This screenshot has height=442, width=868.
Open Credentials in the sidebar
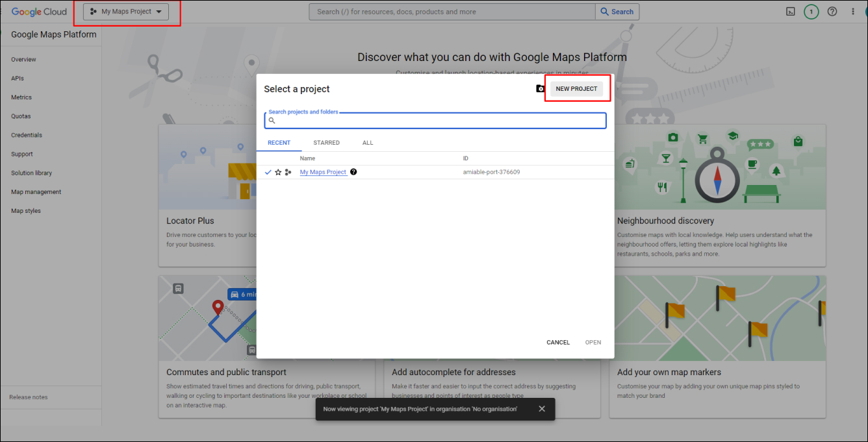pos(27,135)
